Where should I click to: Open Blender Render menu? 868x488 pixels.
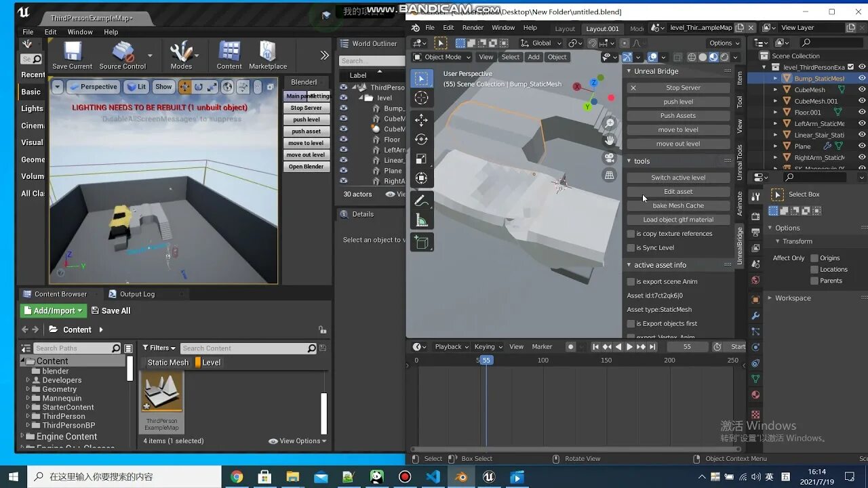pos(473,28)
